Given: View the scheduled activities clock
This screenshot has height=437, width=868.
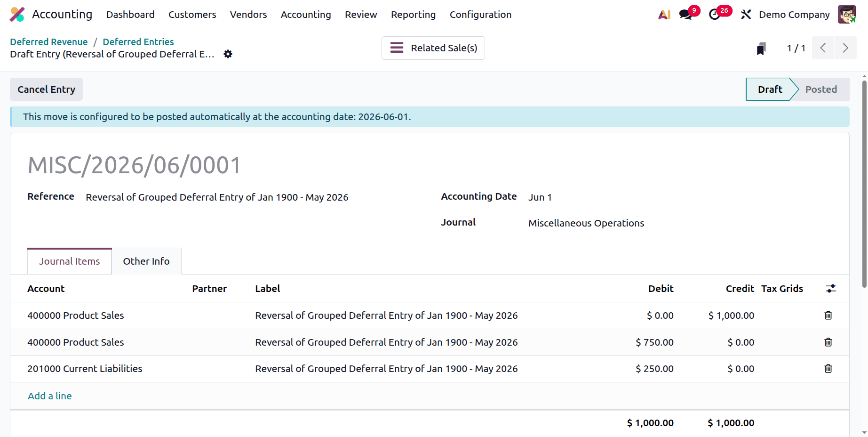Looking at the screenshot, I should pos(716,15).
